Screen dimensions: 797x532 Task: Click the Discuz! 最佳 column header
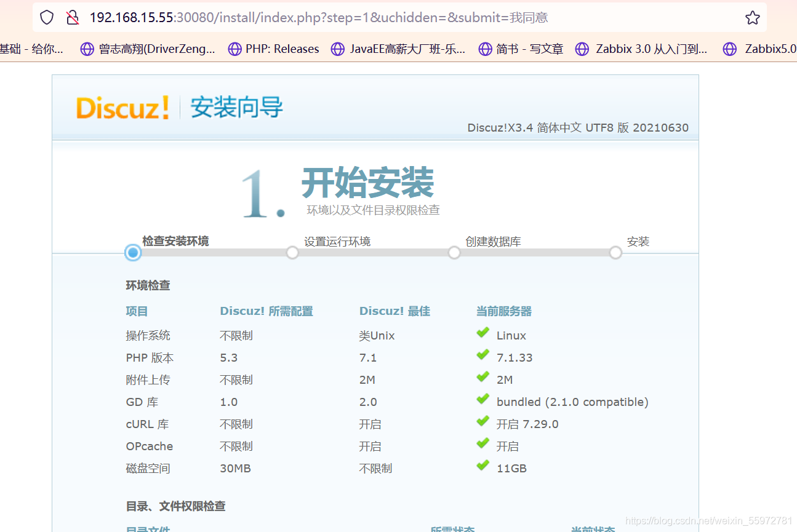[394, 311]
